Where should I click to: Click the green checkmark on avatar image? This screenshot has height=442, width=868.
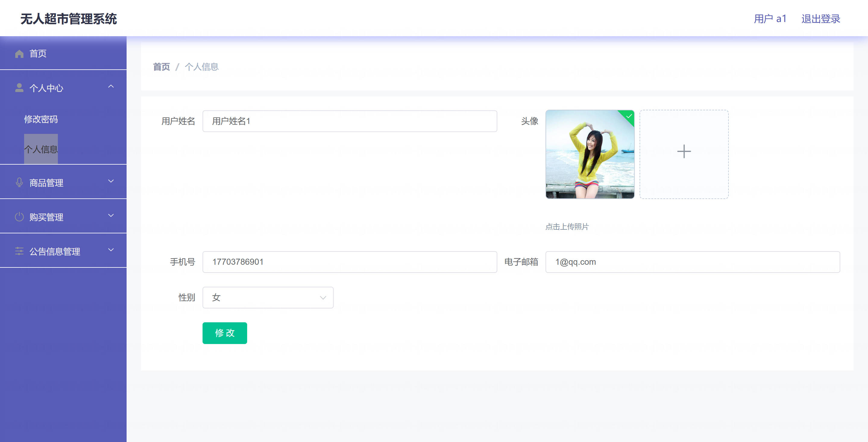click(629, 116)
